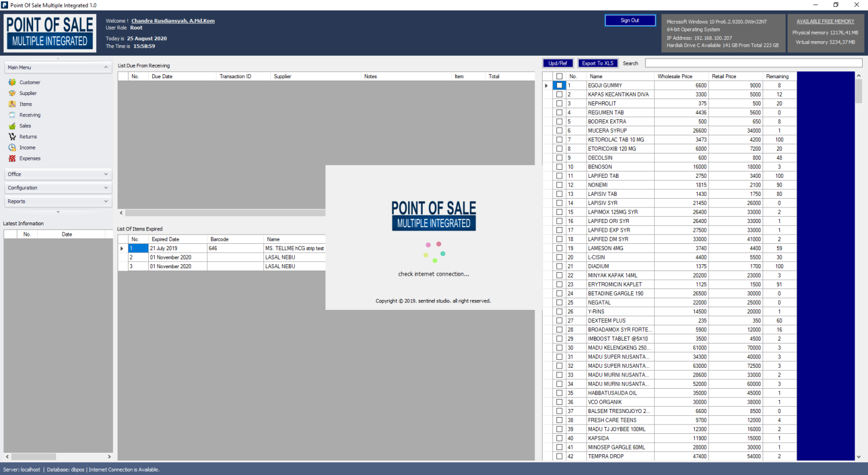Click the Customer icon in Main Menu
Viewport: 868px width, 475px height.
click(x=12, y=82)
